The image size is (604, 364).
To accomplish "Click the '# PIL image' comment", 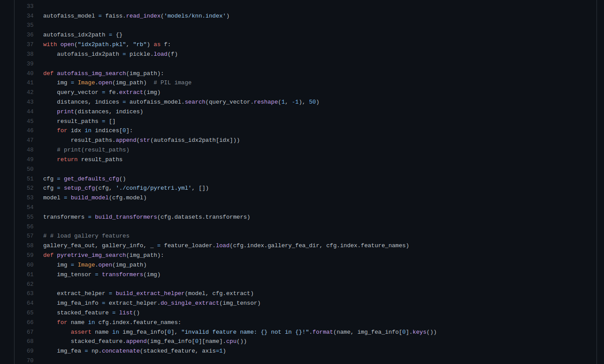I will point(172,83).
